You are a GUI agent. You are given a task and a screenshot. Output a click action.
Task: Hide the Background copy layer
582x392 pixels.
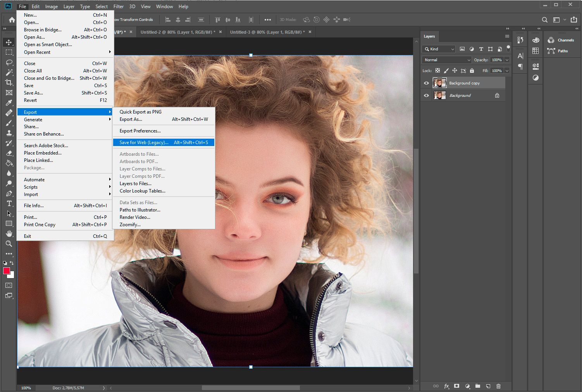pos(426,83)
